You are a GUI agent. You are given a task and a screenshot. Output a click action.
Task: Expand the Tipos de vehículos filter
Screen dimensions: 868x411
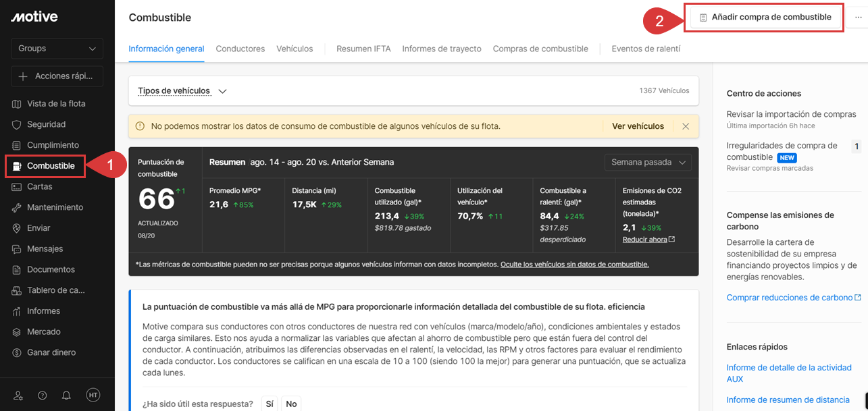[x=182, y=91]
